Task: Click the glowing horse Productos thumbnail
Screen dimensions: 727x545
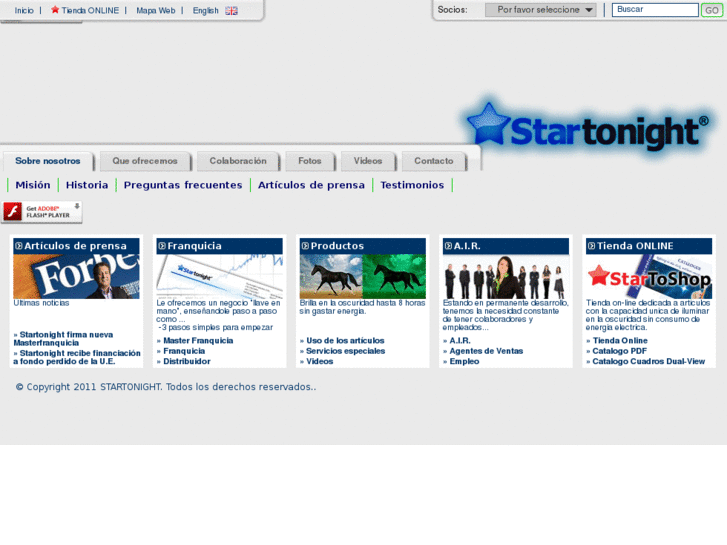Action: [363, 276]
